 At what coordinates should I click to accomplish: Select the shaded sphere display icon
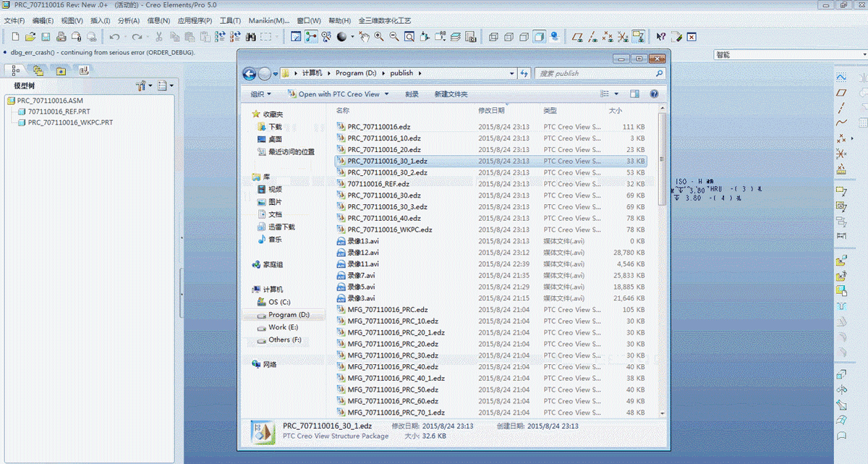coord(341,36)
